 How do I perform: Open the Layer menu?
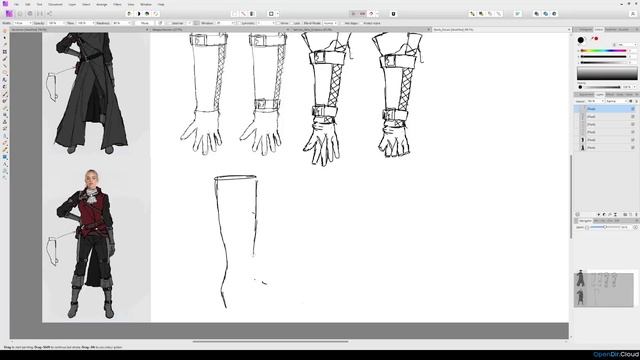point(72,4)
